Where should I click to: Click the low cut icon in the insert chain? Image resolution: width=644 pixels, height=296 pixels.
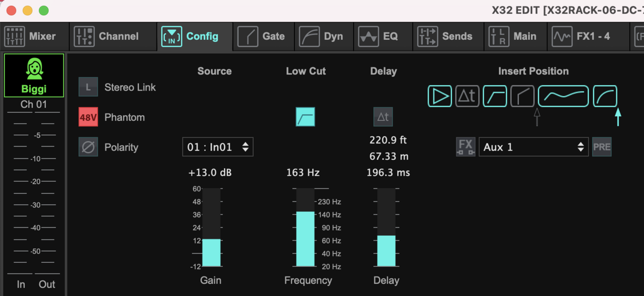[x=495, y=96]
